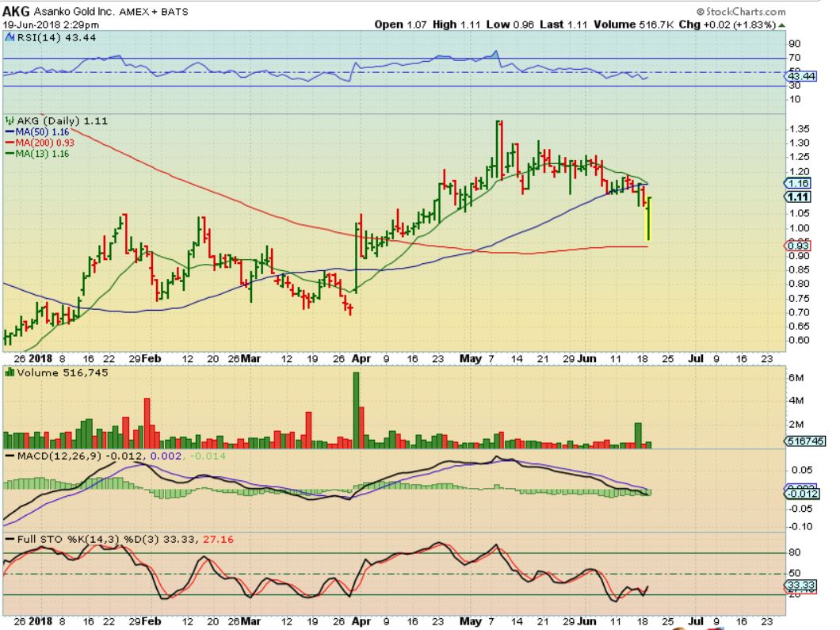Click the Volume 516.7K value in header
Screen dimensions: 840x630
pos(633,25)
